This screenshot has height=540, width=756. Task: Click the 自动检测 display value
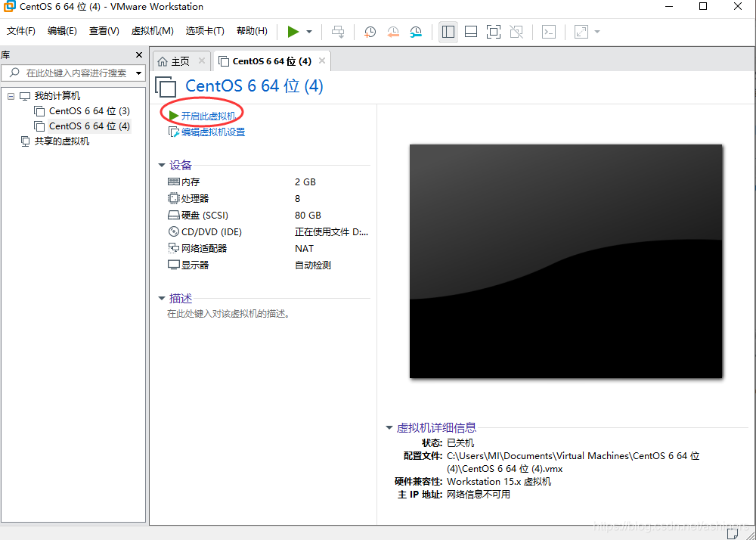click(313, 265)
